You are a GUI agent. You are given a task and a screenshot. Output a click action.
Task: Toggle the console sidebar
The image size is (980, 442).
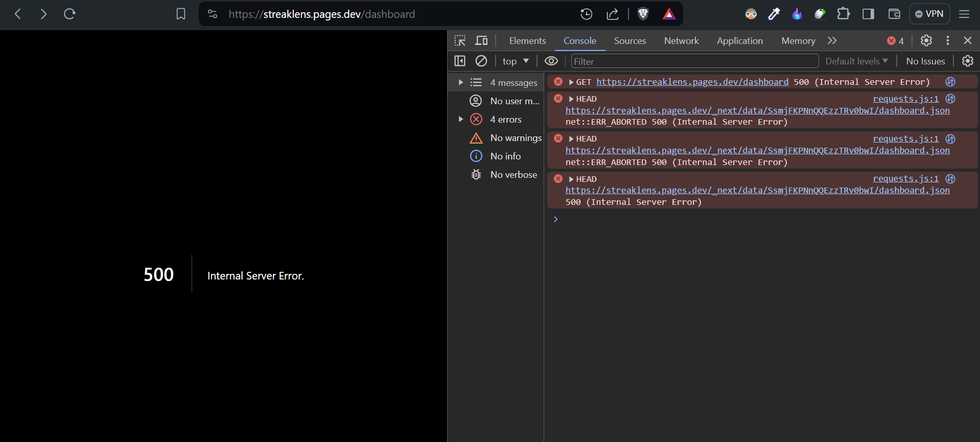(460, 61)
